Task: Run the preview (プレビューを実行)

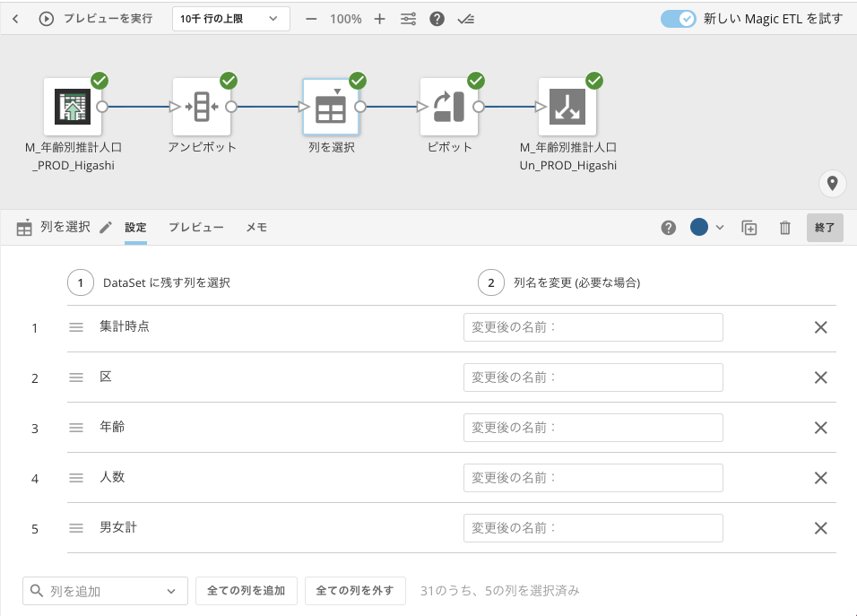Action: click(96, 19)
